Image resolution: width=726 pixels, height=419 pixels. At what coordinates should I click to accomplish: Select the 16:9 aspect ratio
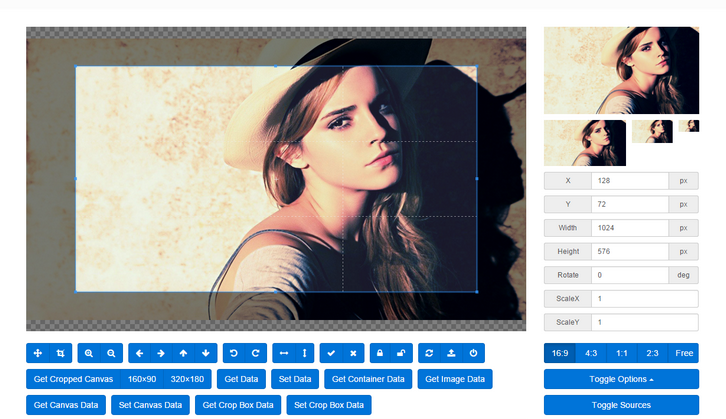pos(560,353)
